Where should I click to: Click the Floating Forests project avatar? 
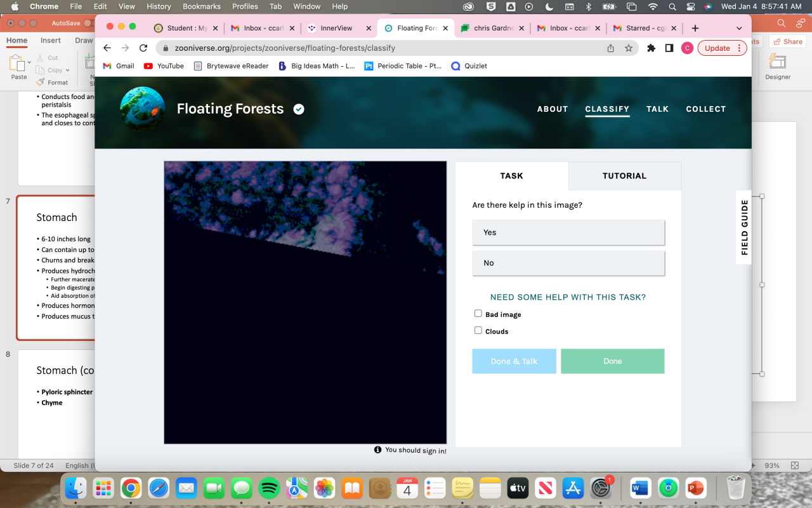point(143,109)
